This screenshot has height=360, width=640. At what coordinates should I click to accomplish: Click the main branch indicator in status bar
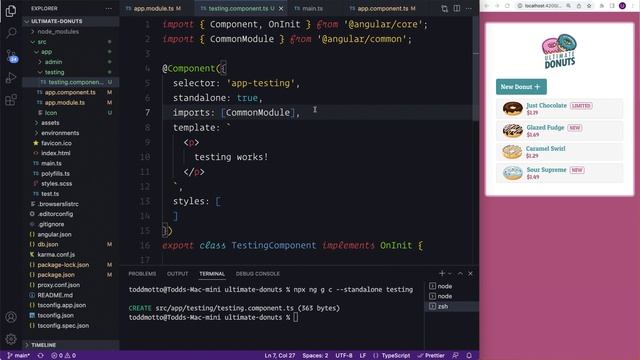(x=19, y=356)
